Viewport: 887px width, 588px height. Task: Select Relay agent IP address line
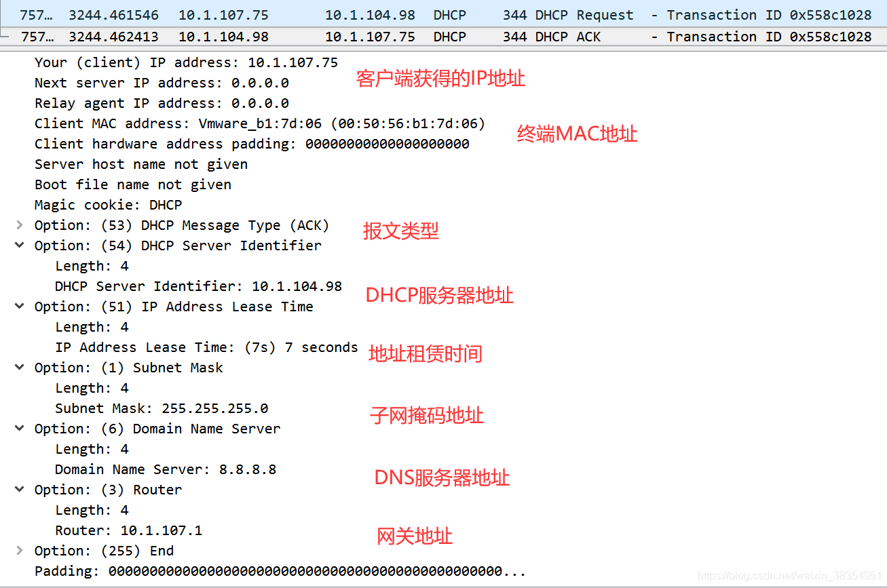(x=162, y=103)
